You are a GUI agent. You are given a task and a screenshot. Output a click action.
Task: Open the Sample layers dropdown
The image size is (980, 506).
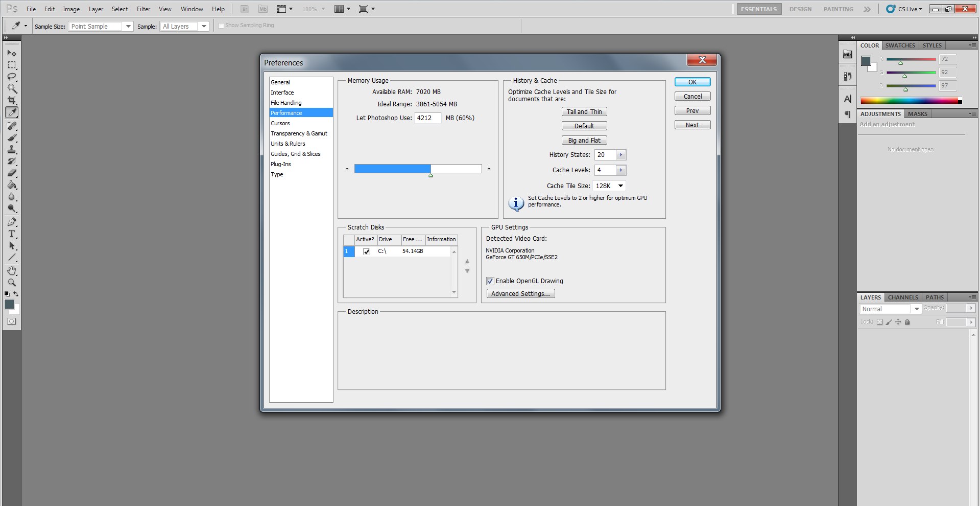point(184,26)
